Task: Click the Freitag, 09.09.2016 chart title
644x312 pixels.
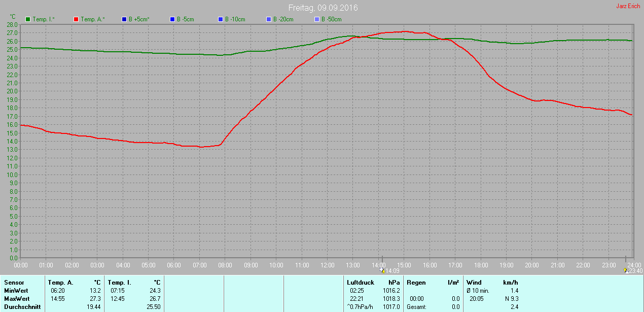Action: pyautogui.click(x=323, y=8)
